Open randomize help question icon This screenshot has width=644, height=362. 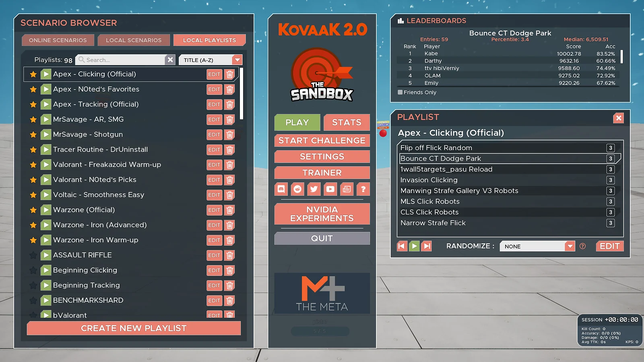coord(582,246)
